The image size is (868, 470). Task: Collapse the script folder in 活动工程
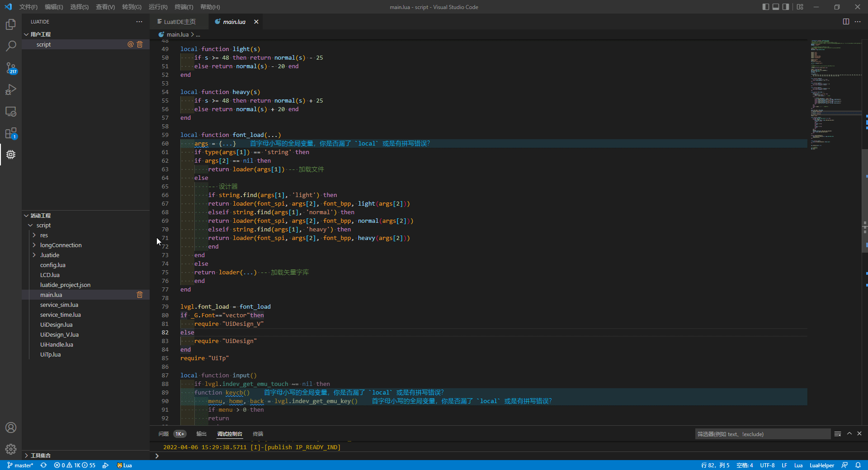31,225
